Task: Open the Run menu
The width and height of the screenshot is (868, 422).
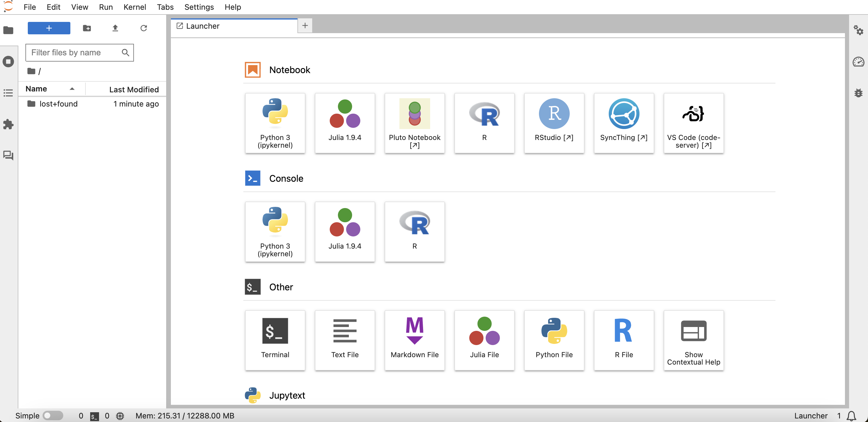Action: tap(106, 7)
